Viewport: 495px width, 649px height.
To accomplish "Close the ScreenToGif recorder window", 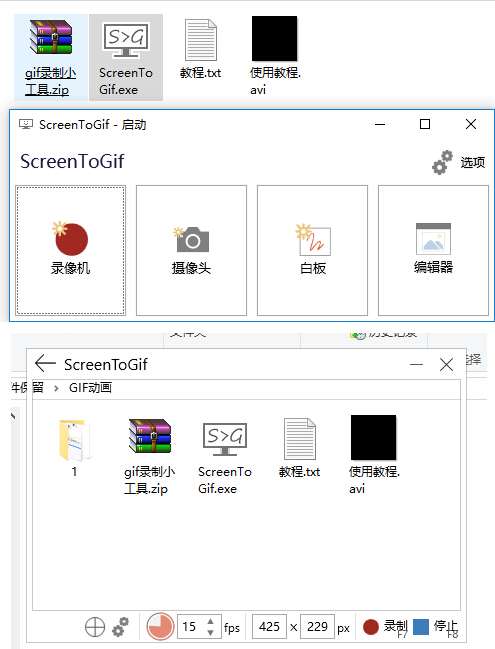I will click(x=446, y=365).
